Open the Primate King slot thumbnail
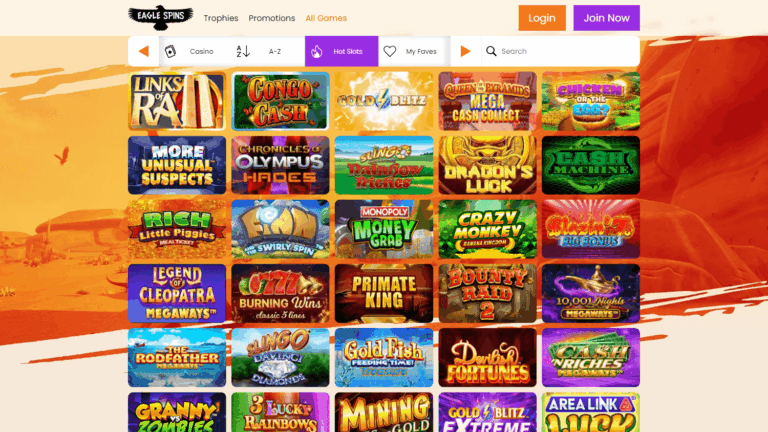This screenshot has height=432, width=768. pyautogui.click(x=384, y=293)
